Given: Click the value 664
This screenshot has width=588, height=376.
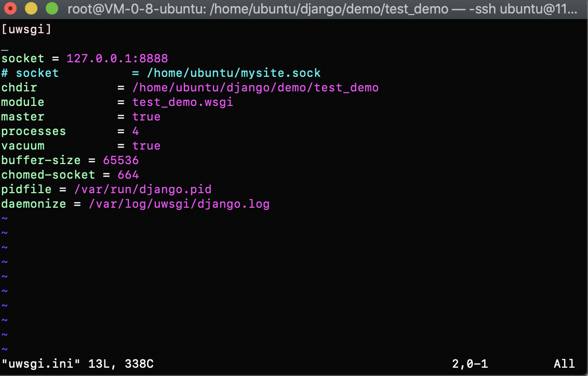Looking at the screenshot, I should tap(128, 174).
